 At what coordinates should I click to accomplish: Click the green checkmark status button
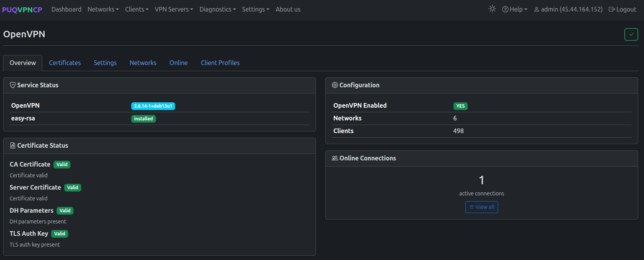[x=631, y=34]
